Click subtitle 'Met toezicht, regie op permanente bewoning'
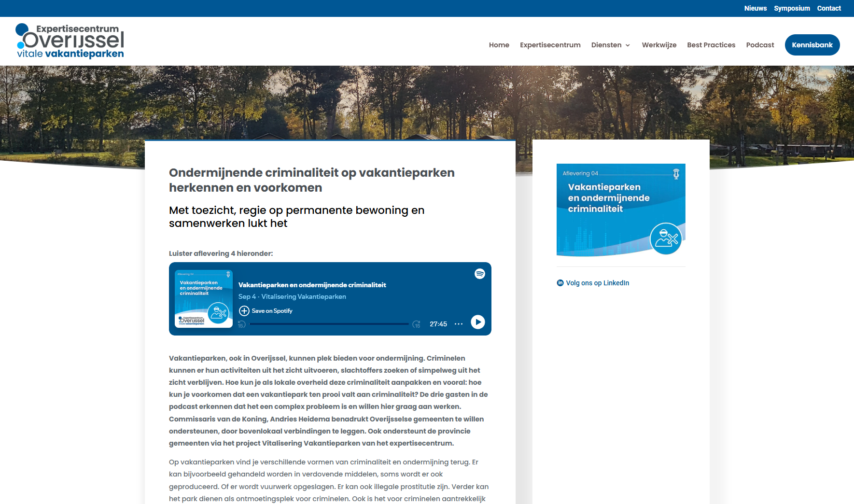The image size is (854, 504). click(x=296, y=217)
